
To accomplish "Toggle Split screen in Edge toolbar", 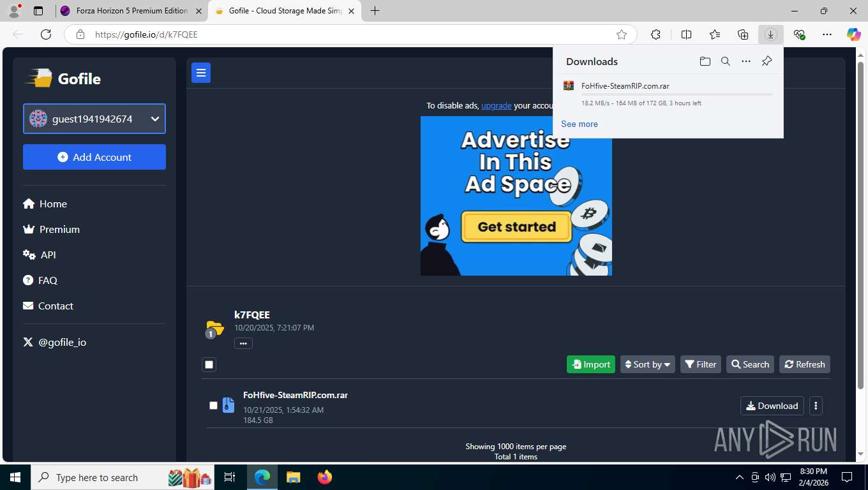I will [x=686, y=34].
